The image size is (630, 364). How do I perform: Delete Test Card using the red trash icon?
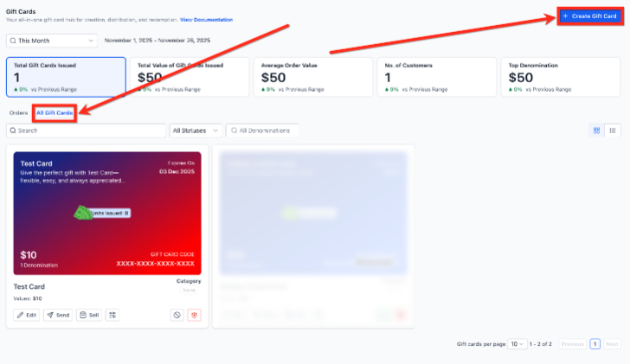coord(195,315)
